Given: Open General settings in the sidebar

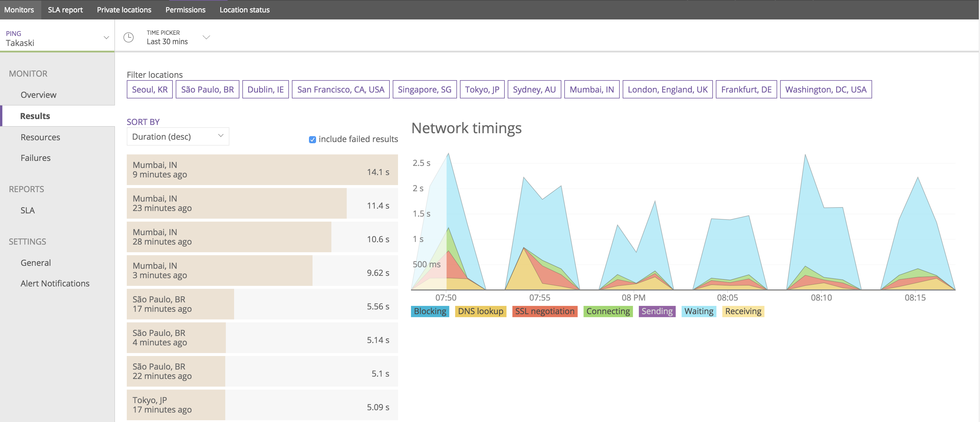Looking at the screenshot, I should [x=35, y=263].
